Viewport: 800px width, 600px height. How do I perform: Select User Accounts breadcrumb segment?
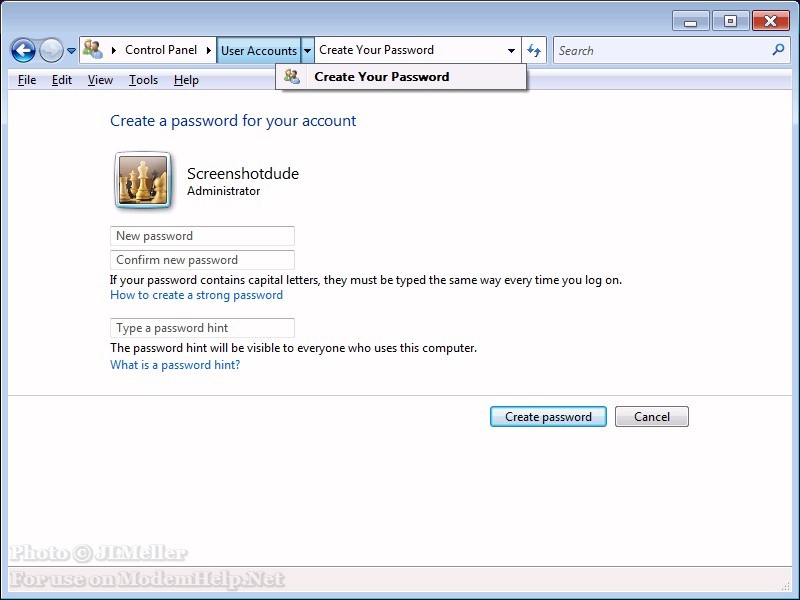pos(259,51)
